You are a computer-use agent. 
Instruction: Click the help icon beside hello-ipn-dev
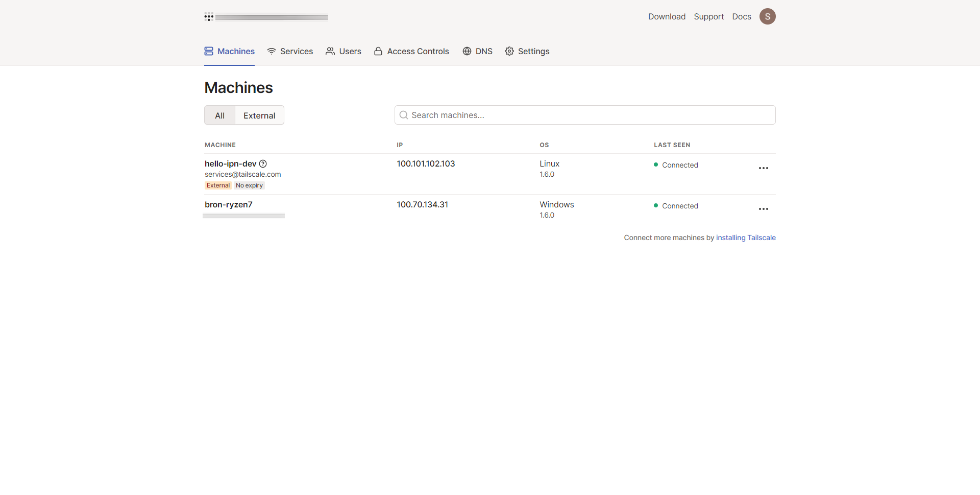tap(263, 164)
